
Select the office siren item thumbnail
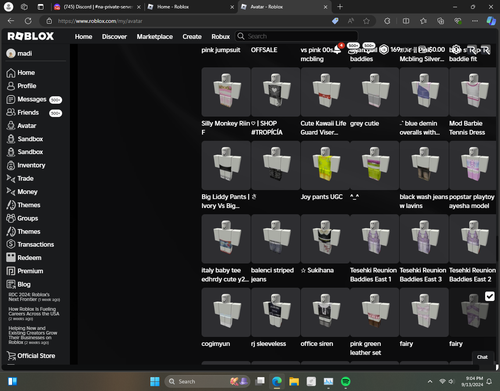pos(325,312)
